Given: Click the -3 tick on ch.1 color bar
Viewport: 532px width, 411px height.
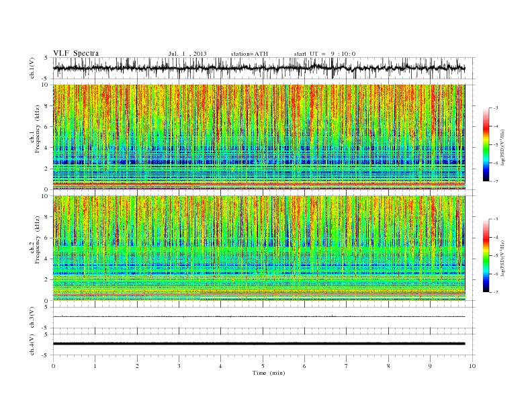Looking at the screenshot, I should click(495, 108).
